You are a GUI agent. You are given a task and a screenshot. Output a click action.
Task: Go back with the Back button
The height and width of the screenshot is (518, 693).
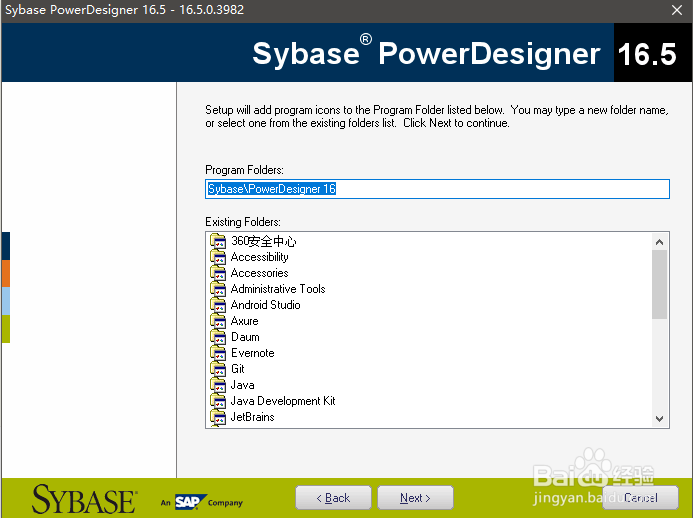[x=333, y=498]
